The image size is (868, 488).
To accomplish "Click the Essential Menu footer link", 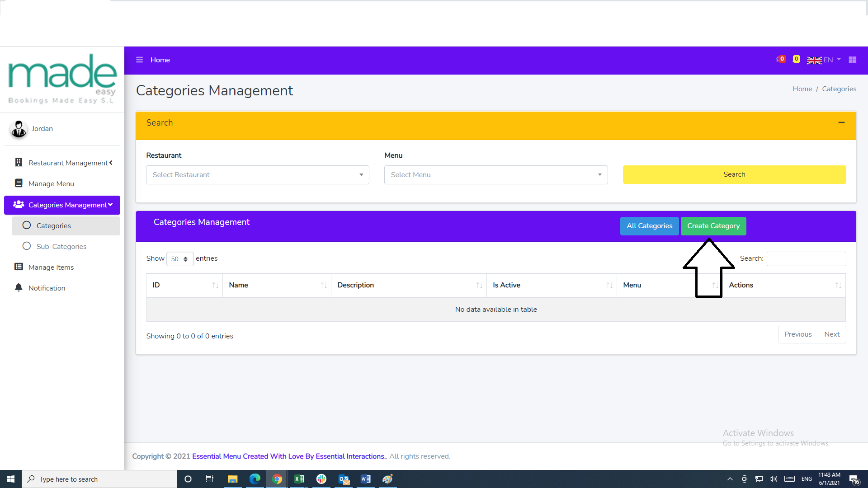I will 289,456.
